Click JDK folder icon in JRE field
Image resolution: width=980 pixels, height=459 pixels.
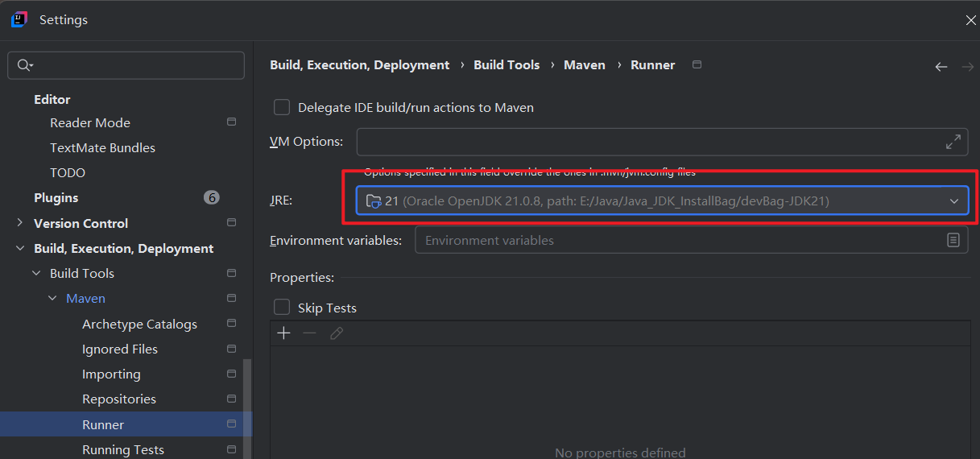[x=374, y=201]
